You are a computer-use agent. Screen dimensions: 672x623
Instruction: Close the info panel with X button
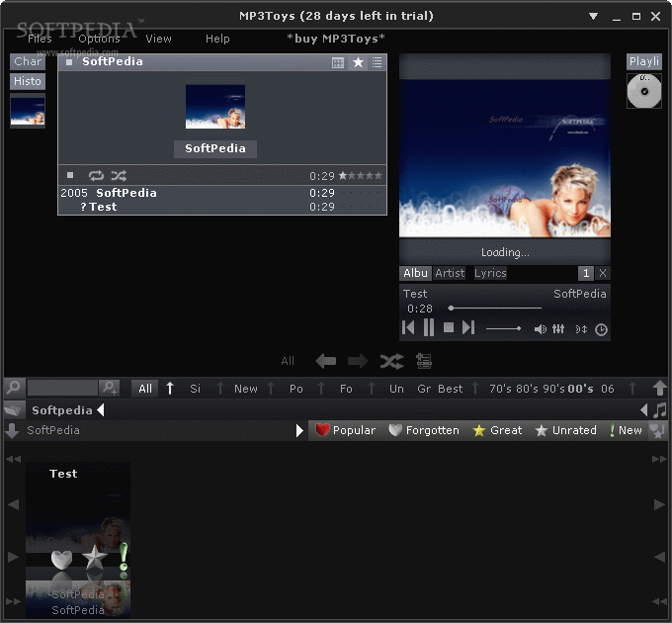(603, 273)
